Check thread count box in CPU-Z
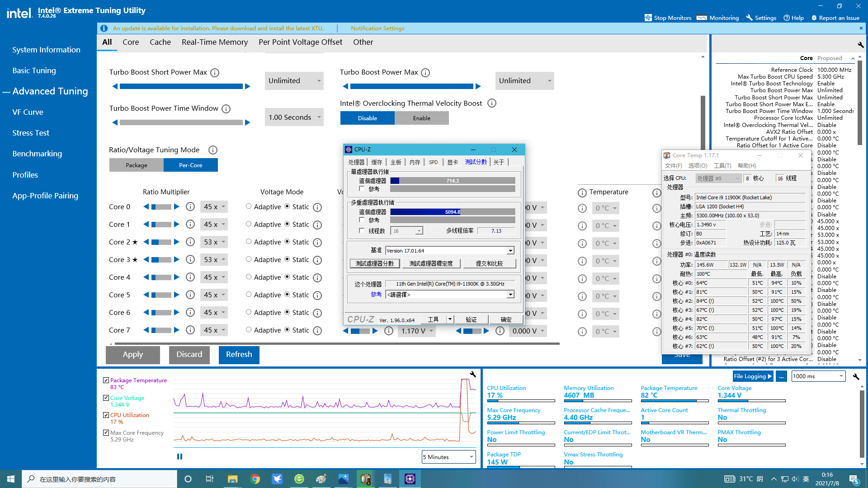 (362, 230)
